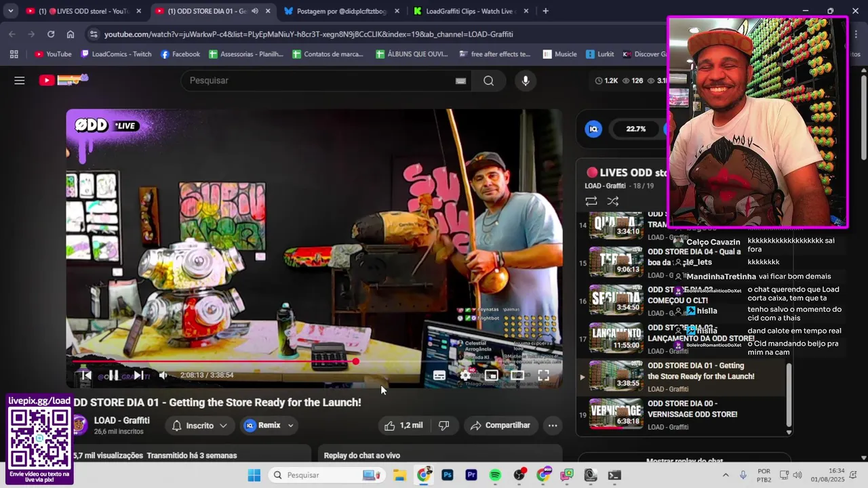Open the LOAD - Graffiti channel name link
Screen dimensions: 868x488
pos(122,420)
